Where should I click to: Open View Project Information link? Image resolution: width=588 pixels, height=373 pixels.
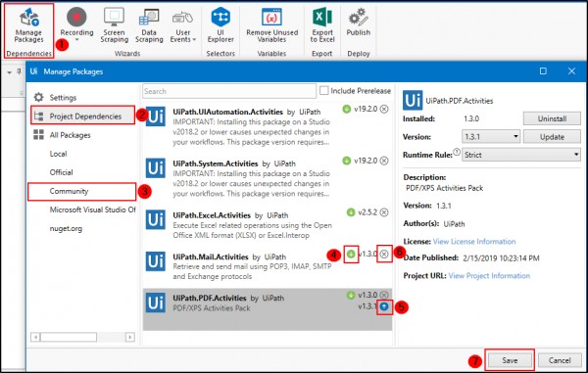(489, 276)
